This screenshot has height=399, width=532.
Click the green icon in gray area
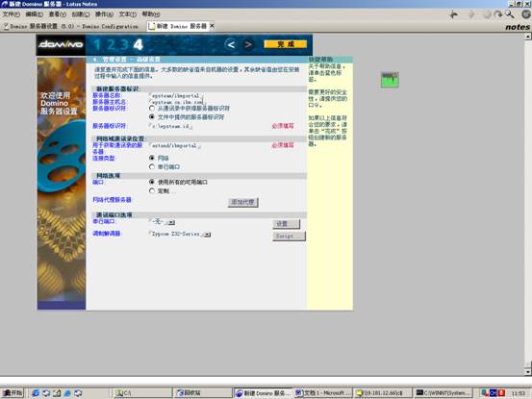pyautogui.click(x=390, y=80)
